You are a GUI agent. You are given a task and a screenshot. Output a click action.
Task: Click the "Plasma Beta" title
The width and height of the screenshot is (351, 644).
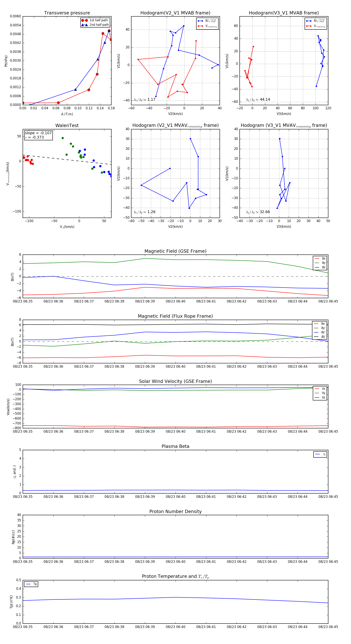pos(175,446)
